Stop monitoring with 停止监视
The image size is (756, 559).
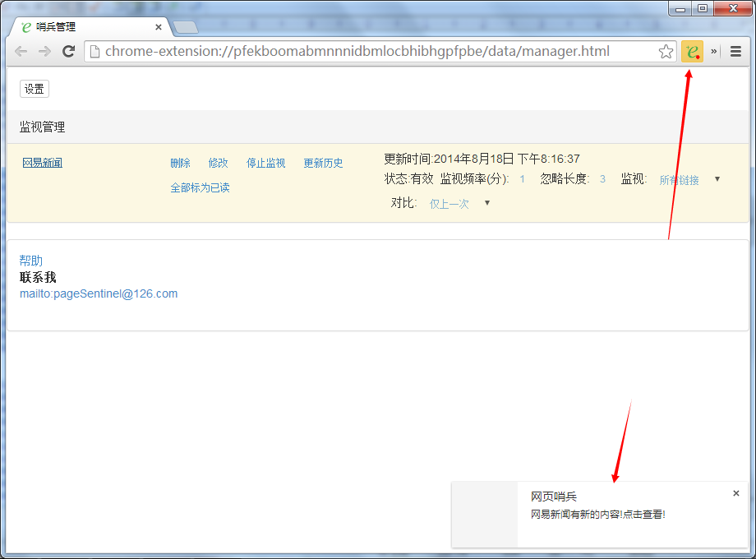coord(265,164)
